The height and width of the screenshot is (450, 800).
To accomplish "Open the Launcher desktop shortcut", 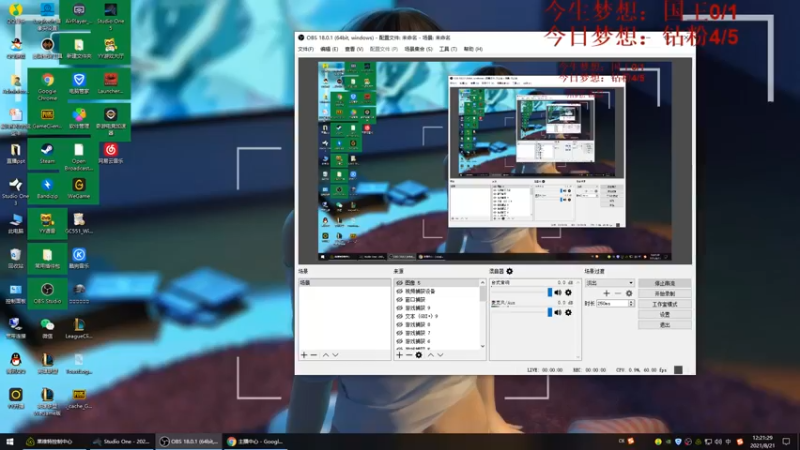I will tap(110, 83).
